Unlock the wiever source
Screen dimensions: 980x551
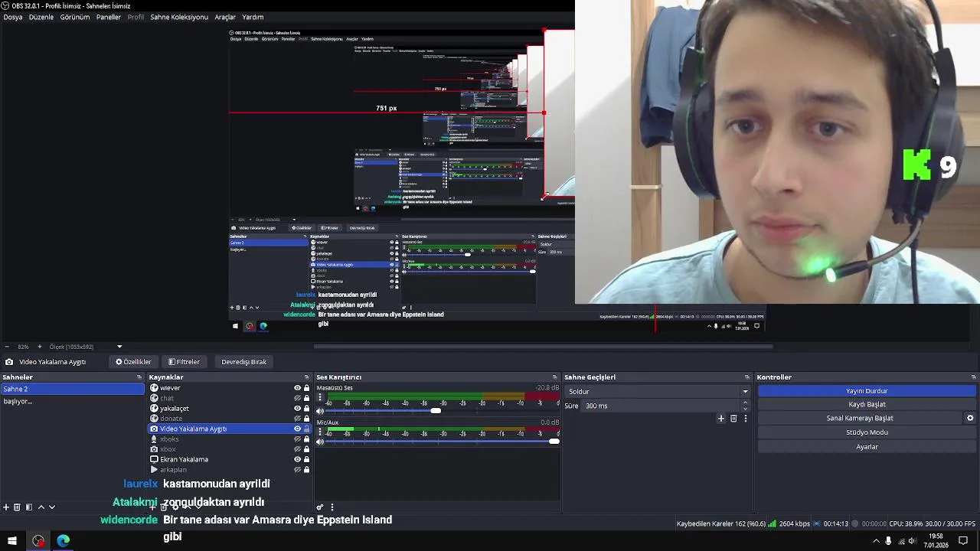coord(306,388)
